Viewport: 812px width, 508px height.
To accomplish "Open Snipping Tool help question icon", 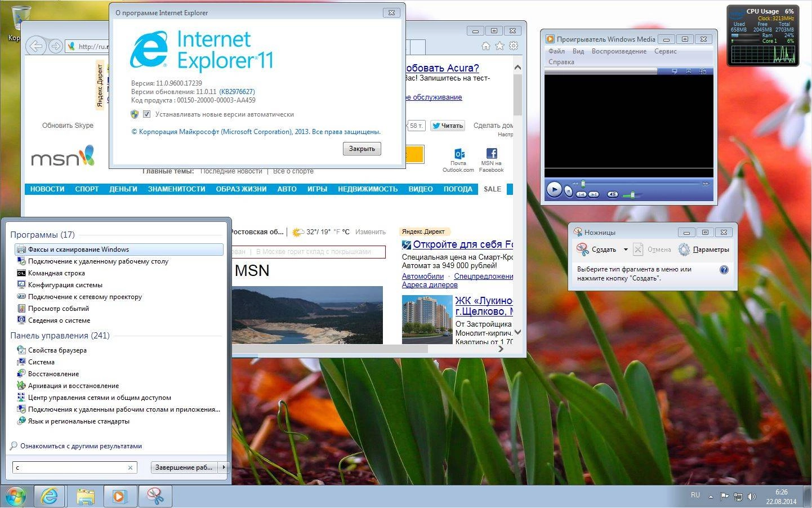I will pyautogui.click(x=724, y=270).
